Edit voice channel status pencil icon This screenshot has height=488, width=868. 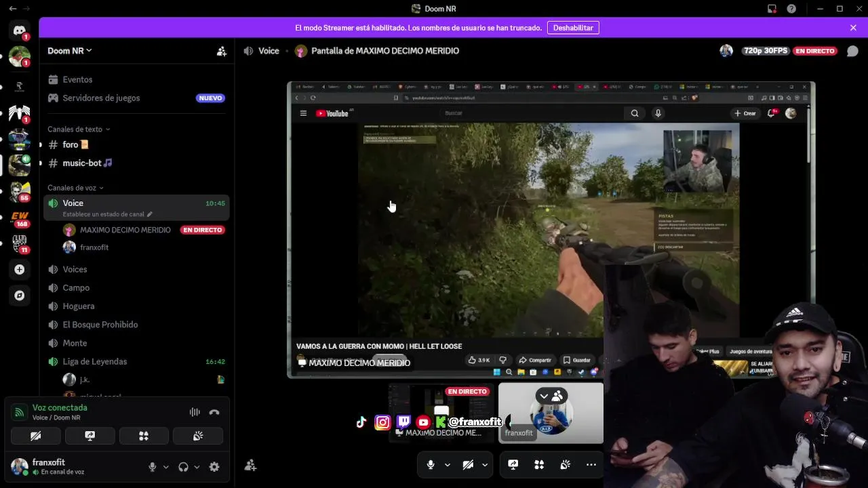(150, 214)
